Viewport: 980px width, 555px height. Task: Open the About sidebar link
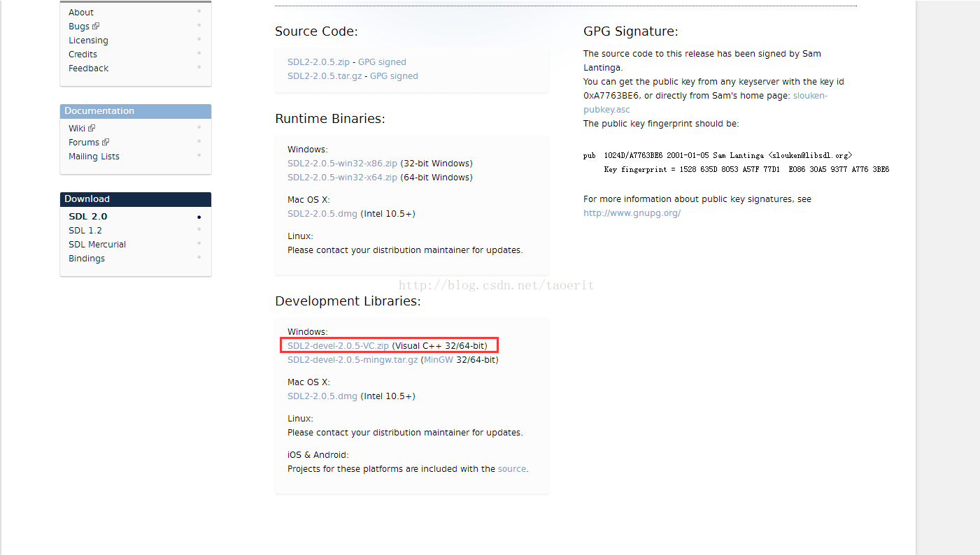click(x=81, y=12)
